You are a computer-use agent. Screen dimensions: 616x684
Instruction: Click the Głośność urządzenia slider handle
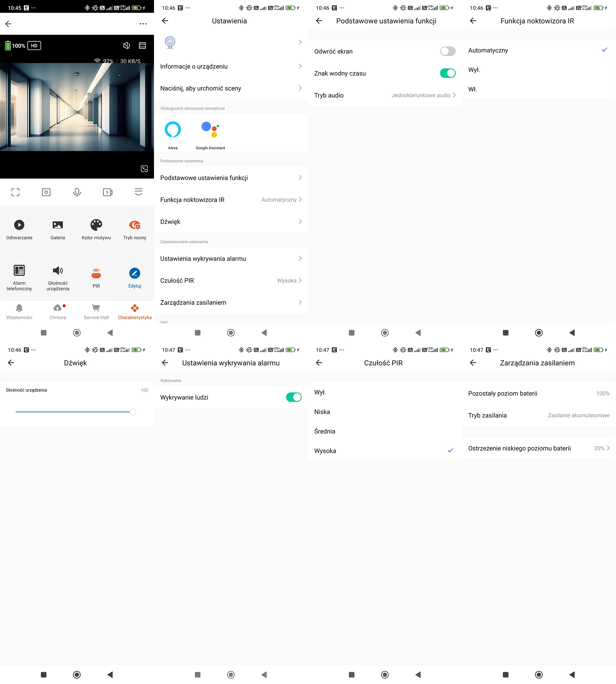[133, 412]
